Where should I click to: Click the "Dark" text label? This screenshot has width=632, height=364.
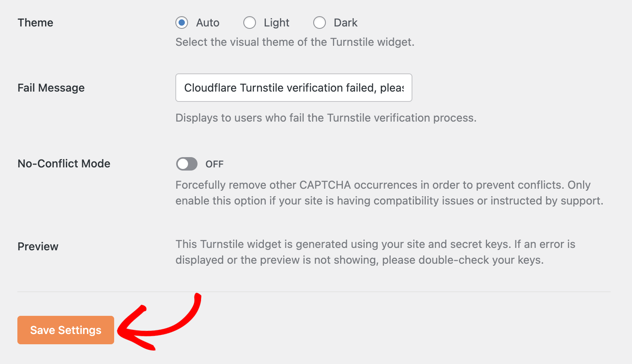[346, 23]
